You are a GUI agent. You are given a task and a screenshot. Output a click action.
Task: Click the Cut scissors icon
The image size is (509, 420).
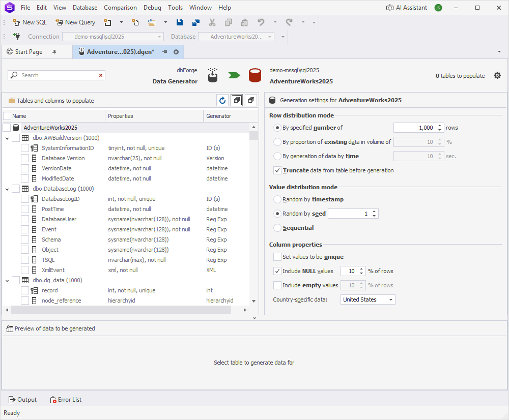[212, 22]
